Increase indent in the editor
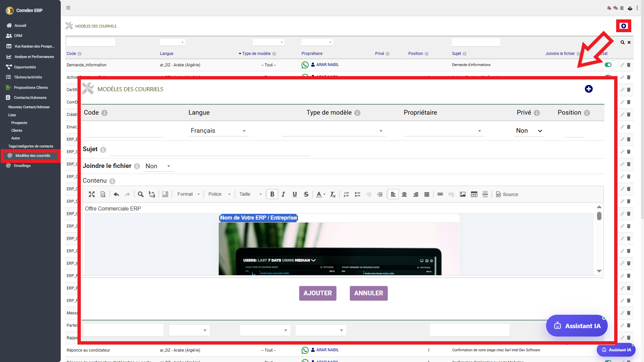Image resolution: width=644 pixels, height=362 pixels. pyautogui.click(x=380, y=194)
